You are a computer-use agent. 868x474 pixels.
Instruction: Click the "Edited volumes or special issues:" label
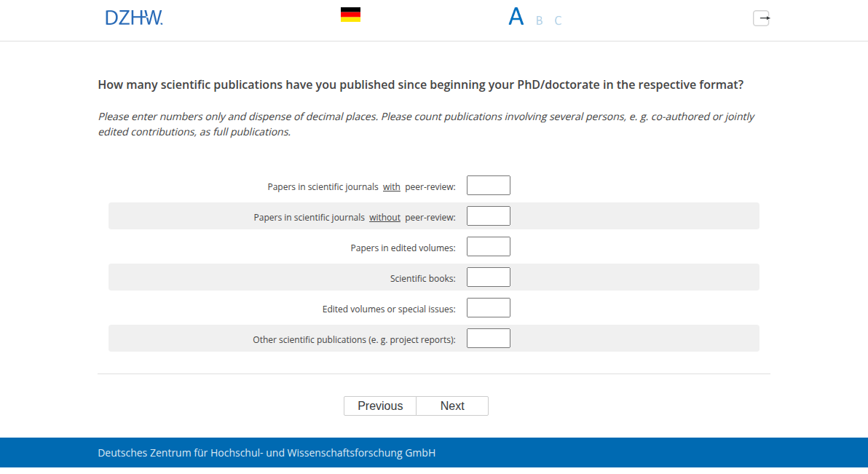tap(389, 309)
